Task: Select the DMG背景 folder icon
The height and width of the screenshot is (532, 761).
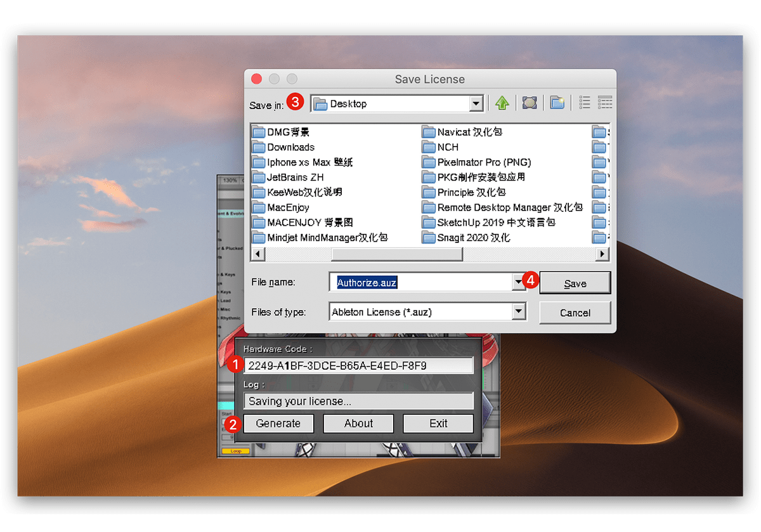Action: point(259,132)
